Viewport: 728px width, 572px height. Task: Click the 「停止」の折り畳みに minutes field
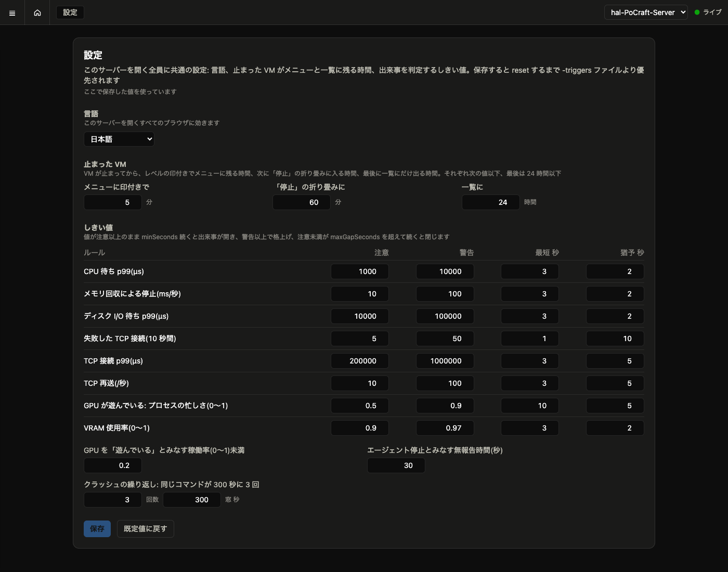(302, 202)
